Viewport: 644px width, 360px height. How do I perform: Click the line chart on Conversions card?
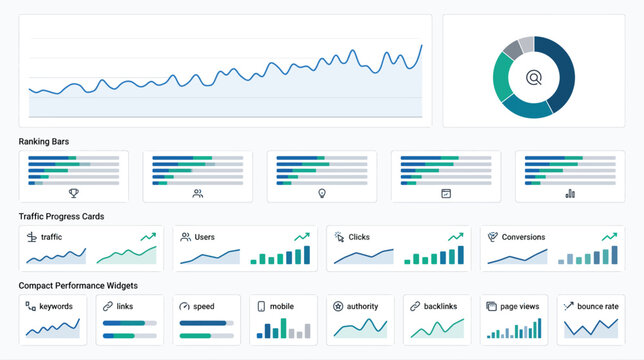pos(518,256)
